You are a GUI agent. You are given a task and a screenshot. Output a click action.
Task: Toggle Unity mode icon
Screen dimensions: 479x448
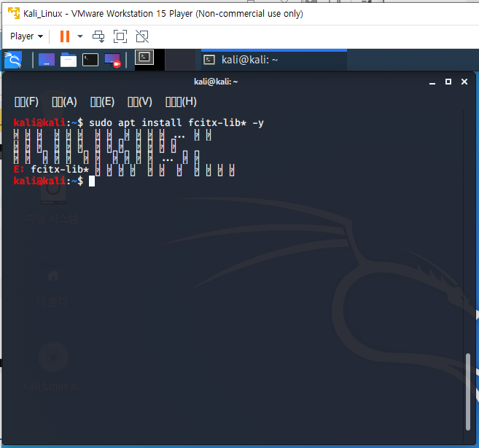142,36
